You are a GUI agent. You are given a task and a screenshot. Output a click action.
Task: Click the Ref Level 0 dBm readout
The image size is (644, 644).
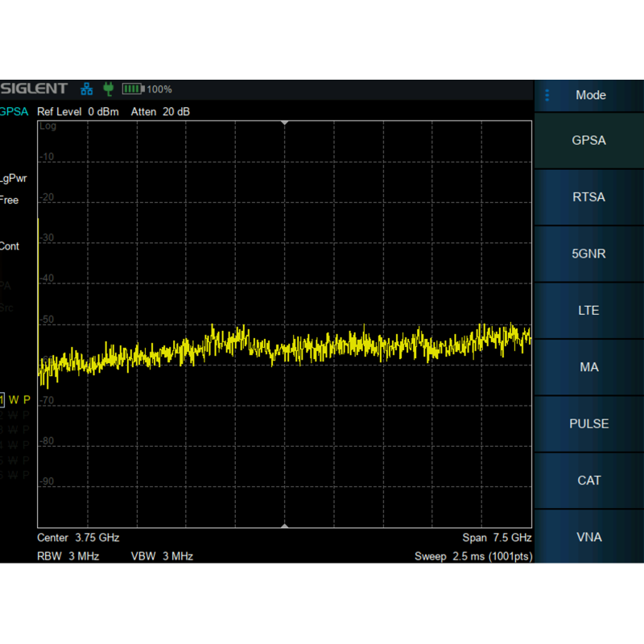77,111
